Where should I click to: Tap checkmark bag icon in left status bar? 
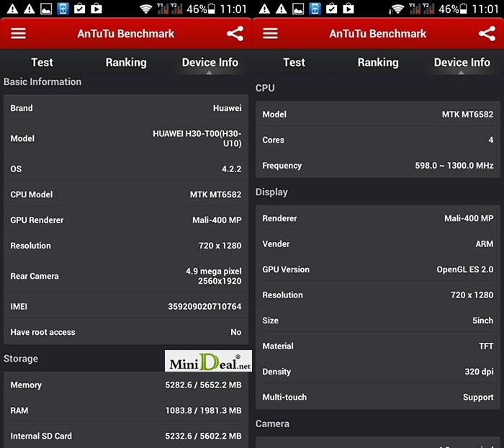coord(80,9)
